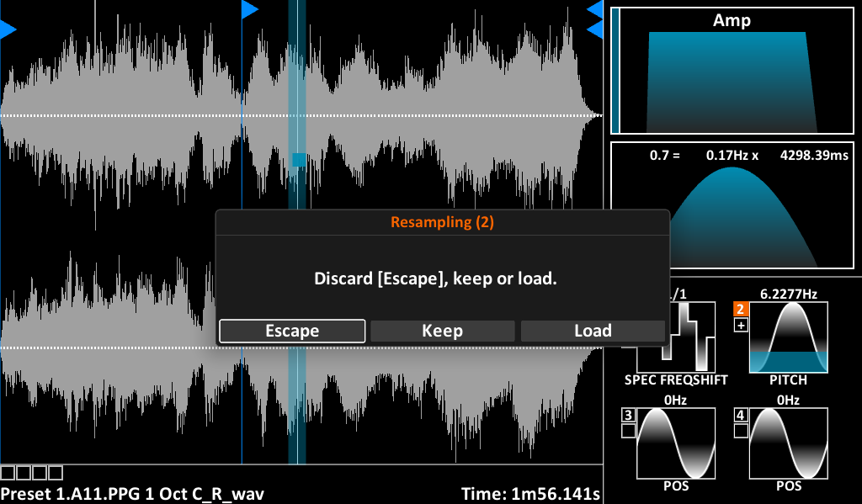Click the upper blue arrow at waveform's right edge
Viewport: 862px width, 504px height.
(595, 9)
